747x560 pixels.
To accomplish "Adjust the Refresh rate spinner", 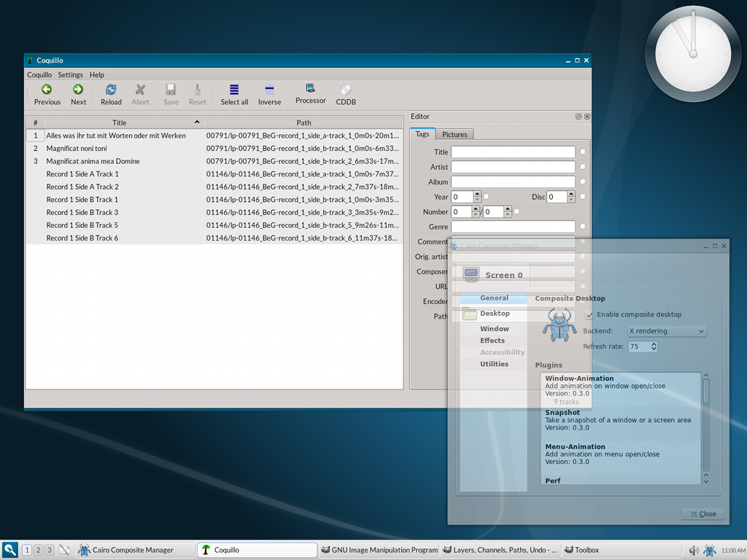I will (654, 346).
